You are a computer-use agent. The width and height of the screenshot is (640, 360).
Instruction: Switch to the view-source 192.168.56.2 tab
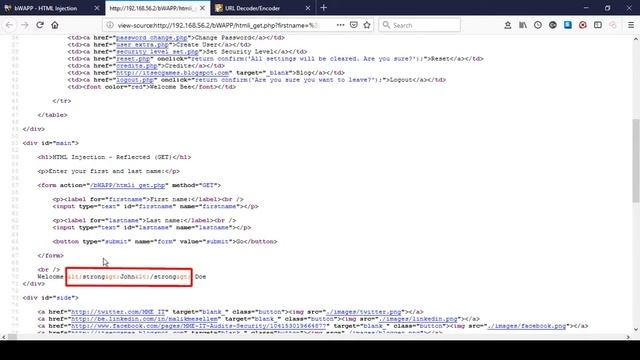[x=158, y=8]
